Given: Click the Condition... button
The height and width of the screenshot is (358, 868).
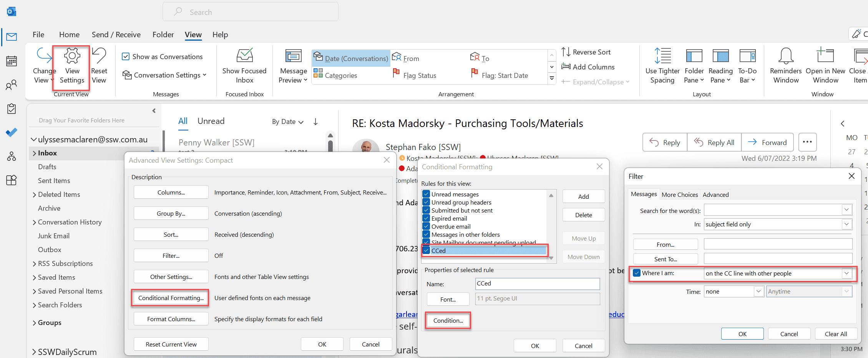Looking at the screenshot, I should tap(448, 320).
